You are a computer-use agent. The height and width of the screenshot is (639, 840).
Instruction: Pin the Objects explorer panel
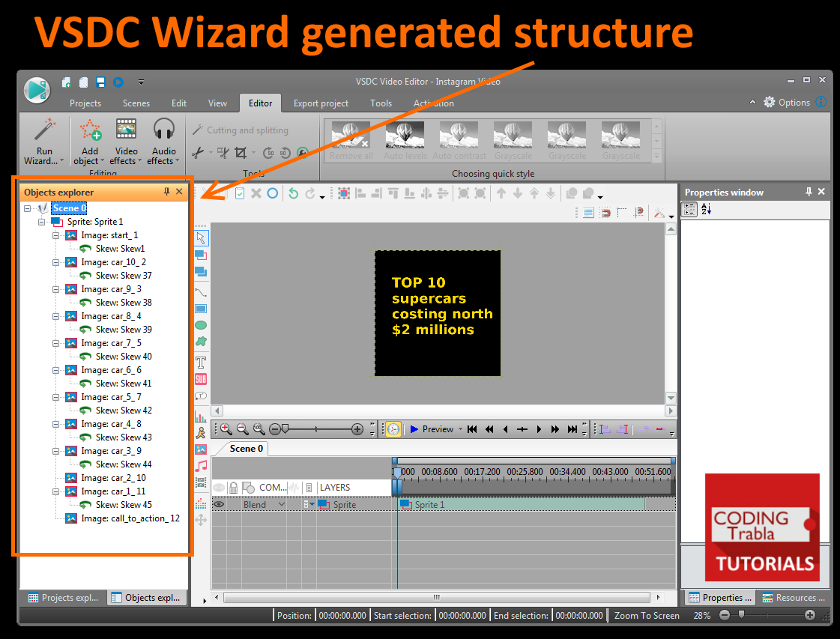click(x=166, y=192)
